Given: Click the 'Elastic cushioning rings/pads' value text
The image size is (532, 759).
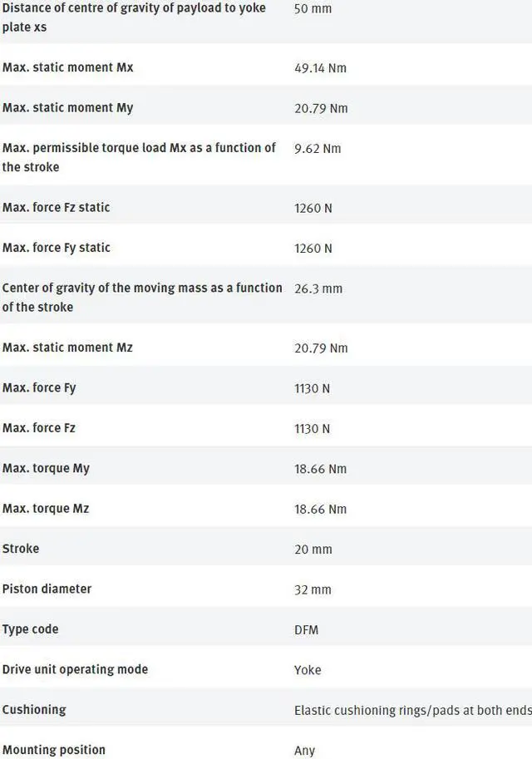Looking at the screenshot, I should 412,711.
